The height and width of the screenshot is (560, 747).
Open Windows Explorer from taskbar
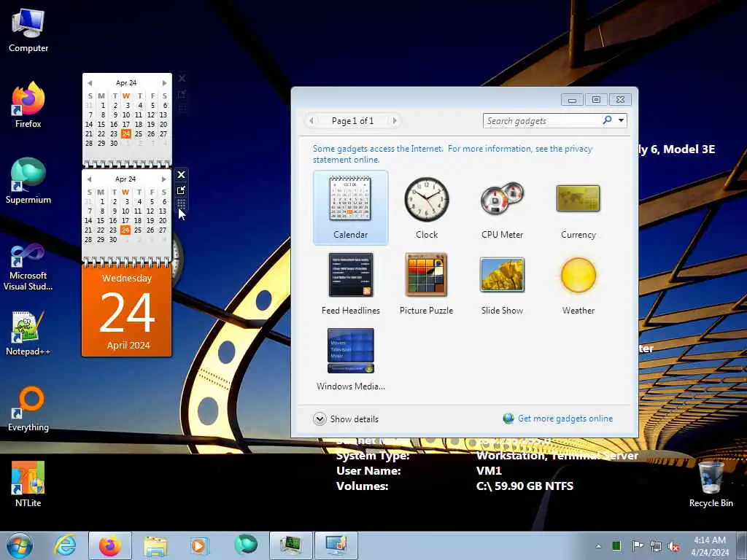click(x=155, y=545)
